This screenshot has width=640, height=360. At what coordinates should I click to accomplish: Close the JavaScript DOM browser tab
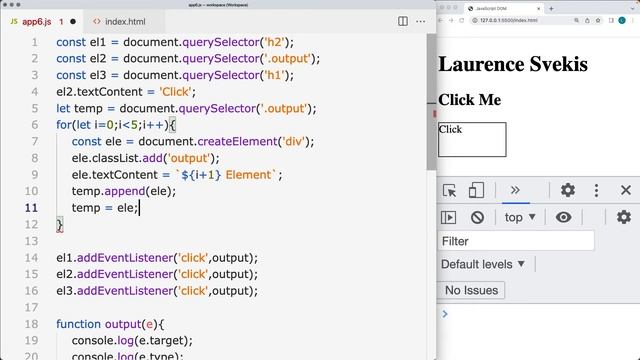(x=538, y=8)
